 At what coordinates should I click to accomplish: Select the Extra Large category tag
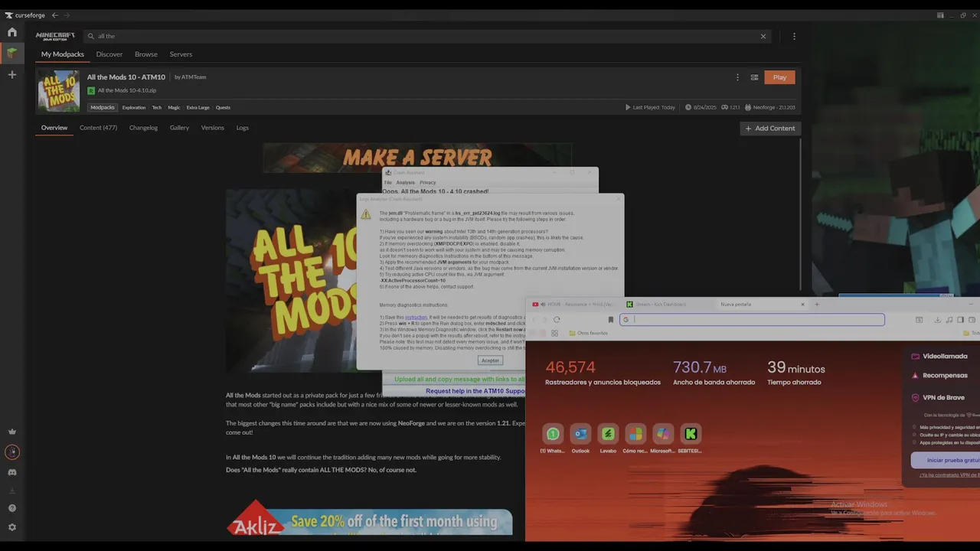[x=198, y=107]
